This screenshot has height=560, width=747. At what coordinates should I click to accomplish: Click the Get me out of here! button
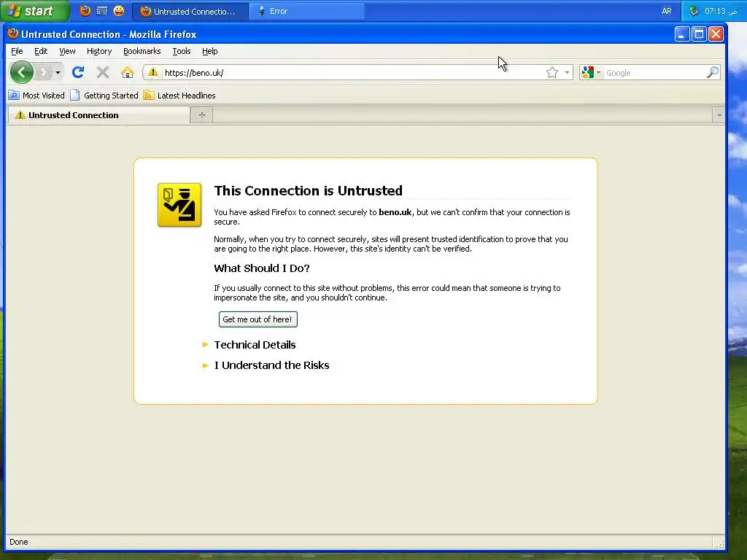[258, 319]
